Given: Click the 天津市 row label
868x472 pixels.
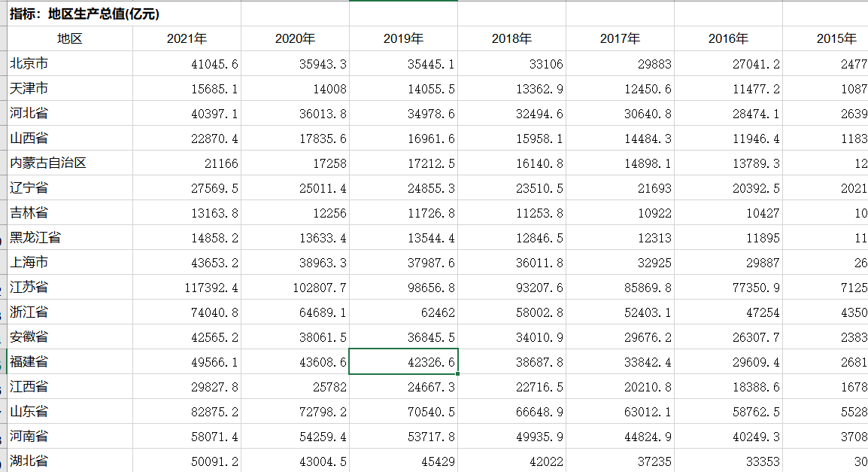Looking at the screenshot, I should (70, 89).
